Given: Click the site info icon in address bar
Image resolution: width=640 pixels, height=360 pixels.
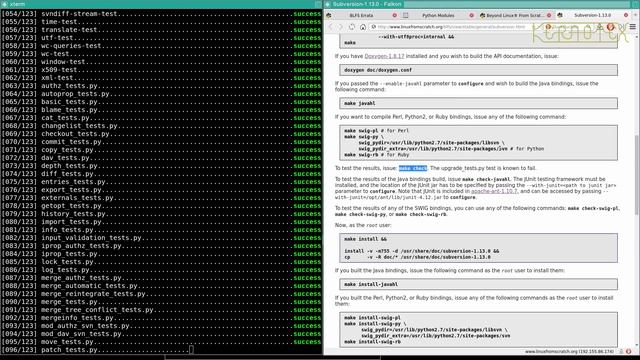Looking at the screenshot, I should point(373,27).
